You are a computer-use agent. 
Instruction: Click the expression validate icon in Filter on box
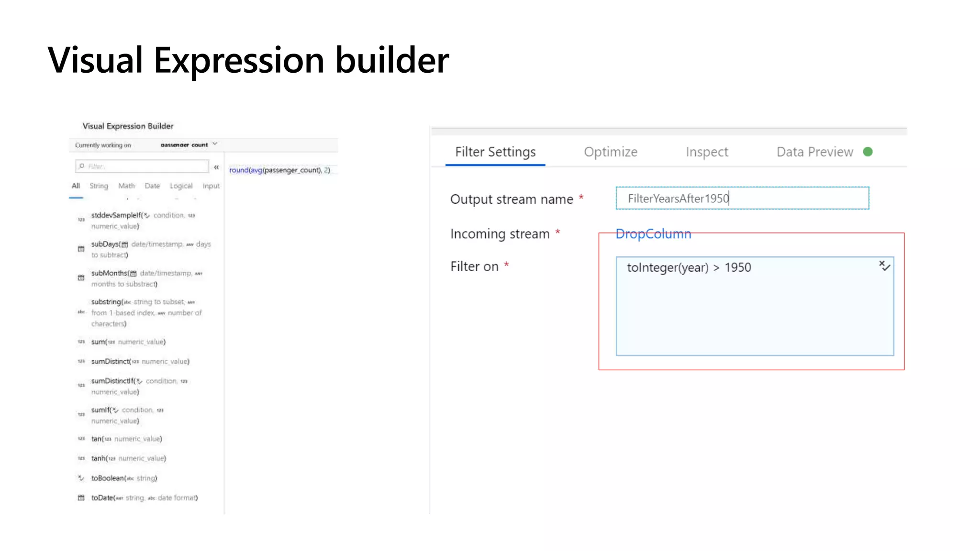(x=884, y=266)
